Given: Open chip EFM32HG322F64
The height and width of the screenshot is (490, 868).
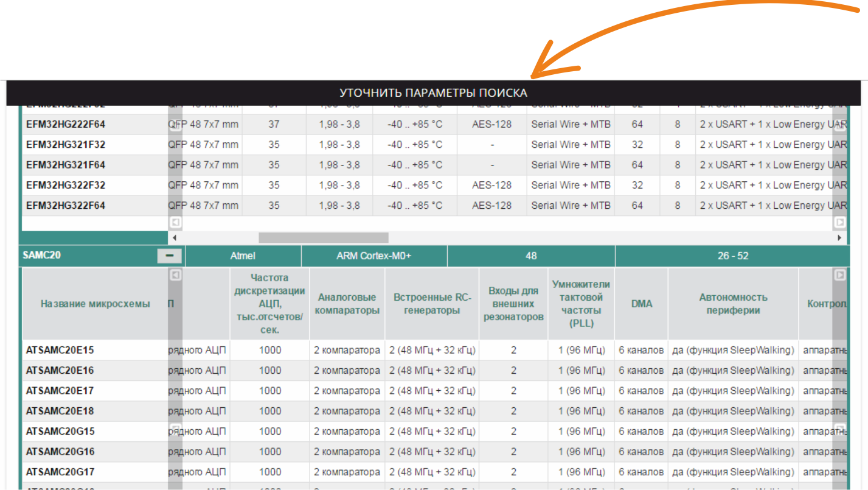Looking at the screenshot, I should (x=66, y=206).
